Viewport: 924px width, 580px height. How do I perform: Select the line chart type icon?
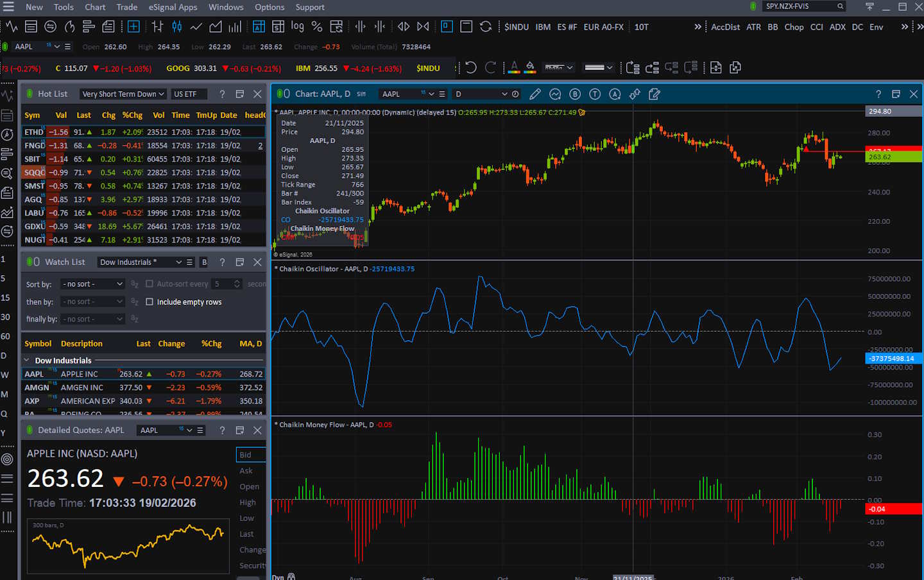[x=196, y=27]
